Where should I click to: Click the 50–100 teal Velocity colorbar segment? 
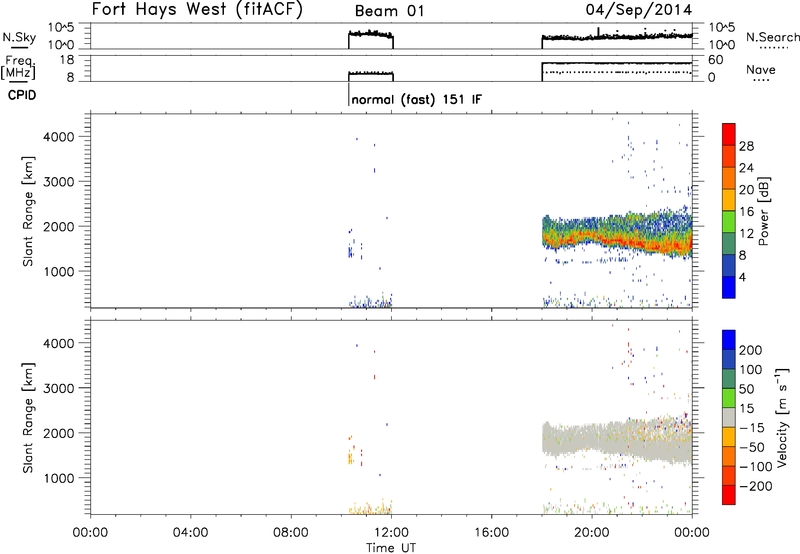click(729, 379)
